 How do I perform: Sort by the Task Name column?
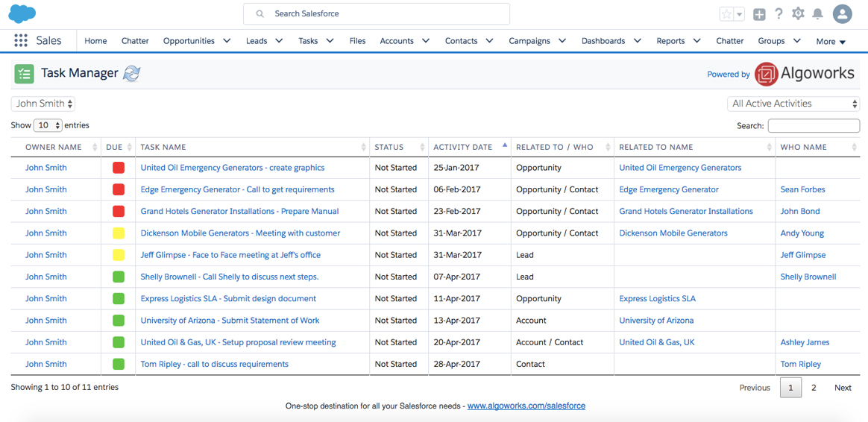point(253,148)
